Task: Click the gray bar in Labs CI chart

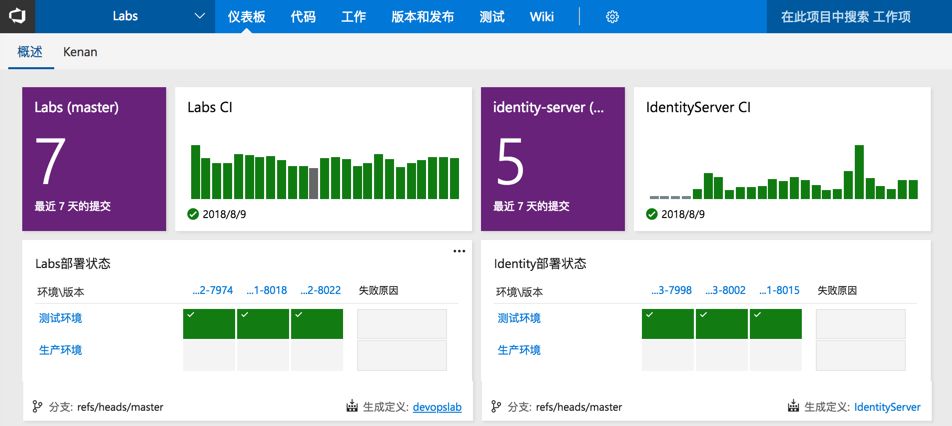Action: 313,183
